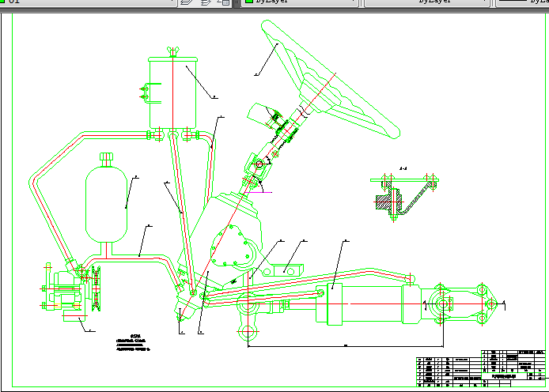Click the Layer States Manager icon
This screenshot has width=549, height=392.
[224, 2]
